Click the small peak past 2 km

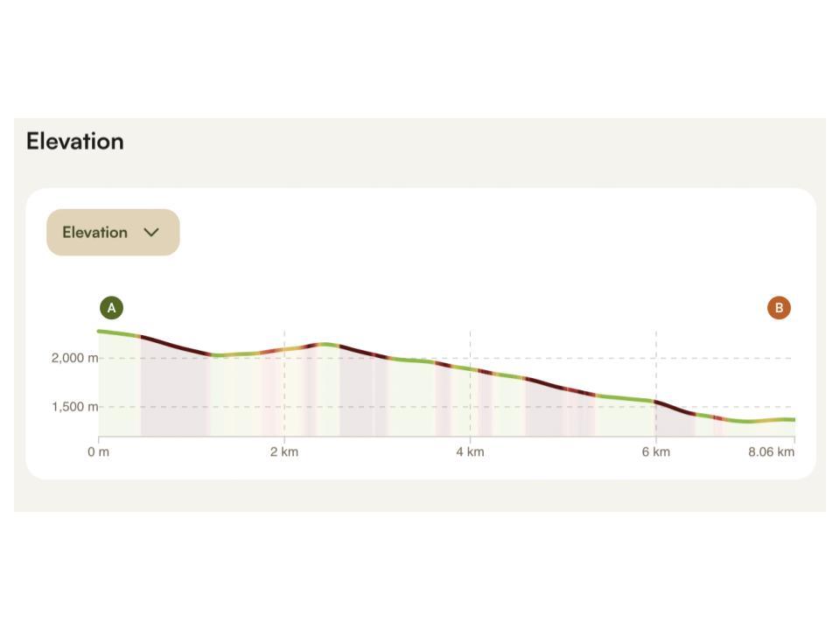point(325,344)
